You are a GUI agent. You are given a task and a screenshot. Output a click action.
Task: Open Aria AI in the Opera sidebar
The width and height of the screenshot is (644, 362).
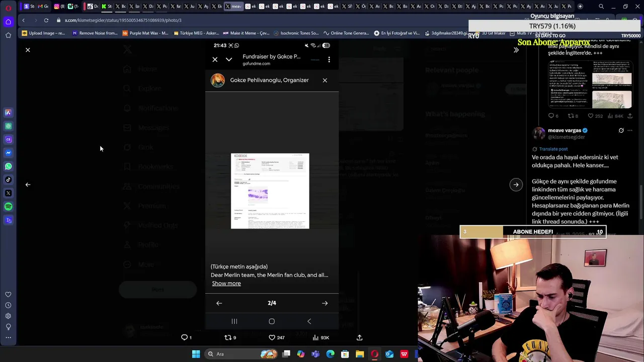click(x=8, y=113)
